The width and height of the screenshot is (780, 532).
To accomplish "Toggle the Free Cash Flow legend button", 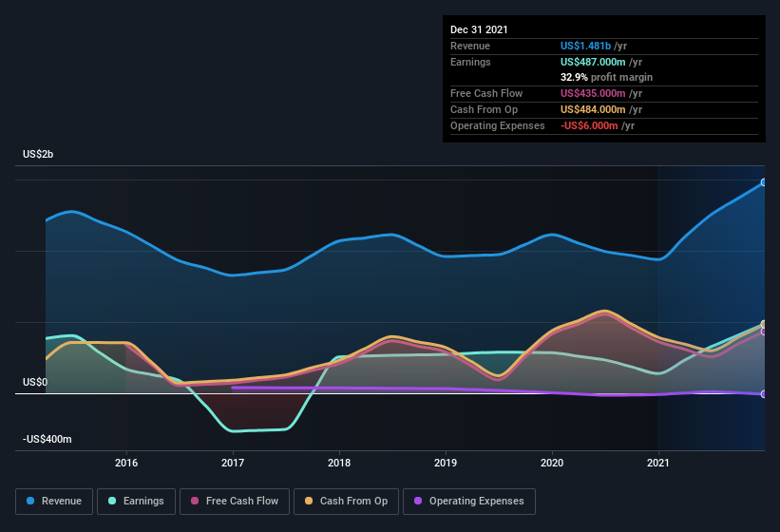I will click(235, 502).
